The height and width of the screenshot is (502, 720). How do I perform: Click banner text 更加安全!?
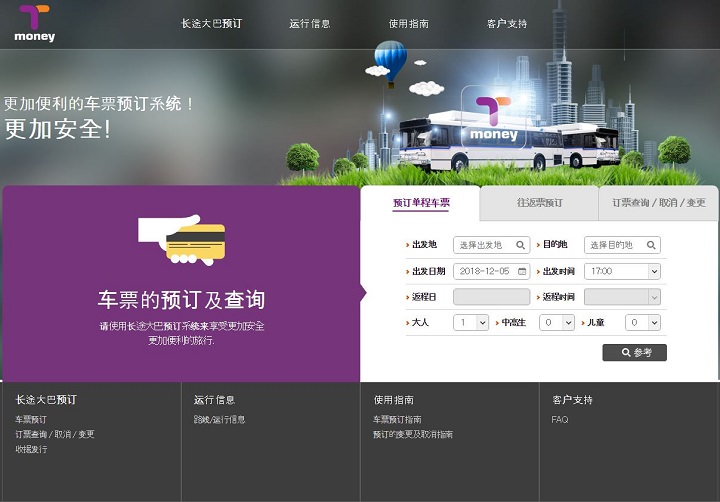(x=58, y=129)
